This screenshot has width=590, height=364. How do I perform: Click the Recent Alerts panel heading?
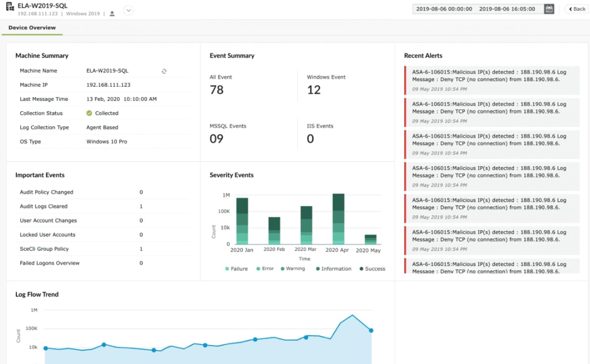click(423, 56)
